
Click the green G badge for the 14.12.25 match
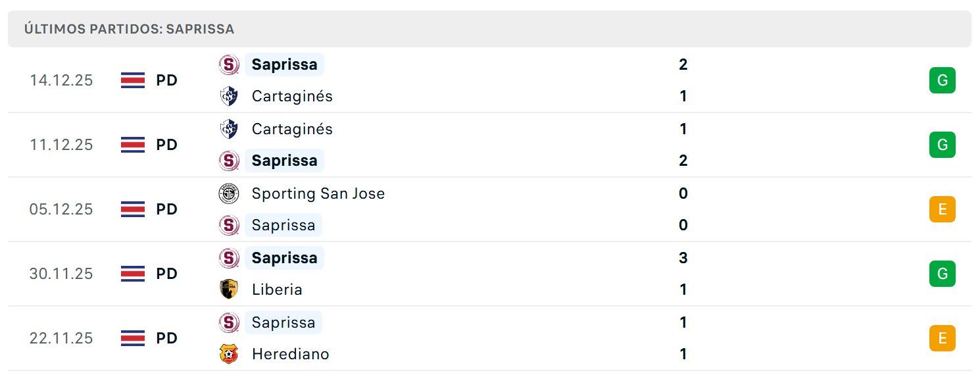tap(943, 80)
